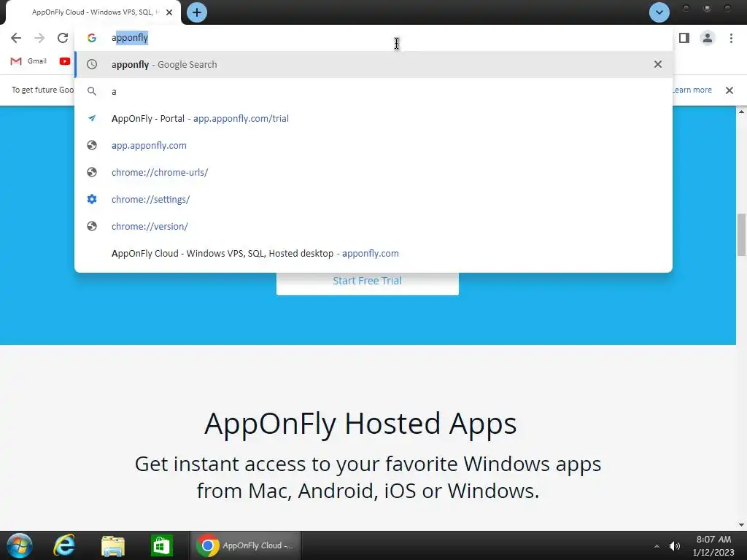Click the Google icon in address bar
Image resolution: width=747 pixels, height=560 pixels.
click(92, 38)
